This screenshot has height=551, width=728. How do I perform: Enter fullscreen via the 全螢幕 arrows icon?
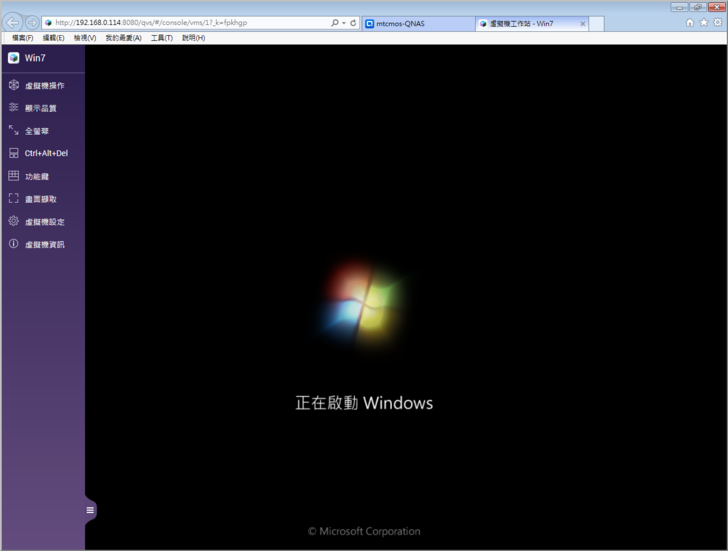14,130
